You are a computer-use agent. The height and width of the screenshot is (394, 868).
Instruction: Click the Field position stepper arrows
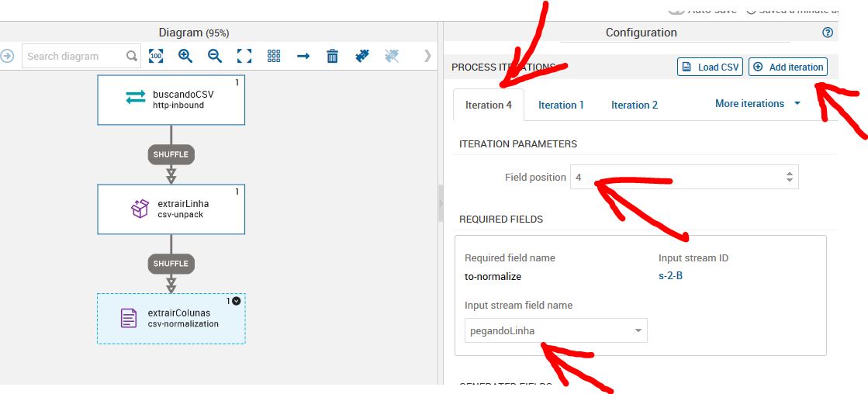coord(789,177)
